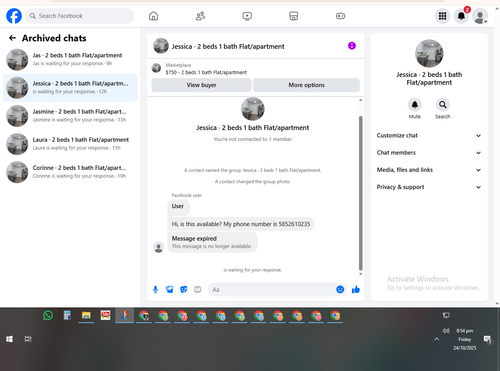Click the Facebook logo
The width and height of the screenshot is (500, 371).
(x=14, y=16)
